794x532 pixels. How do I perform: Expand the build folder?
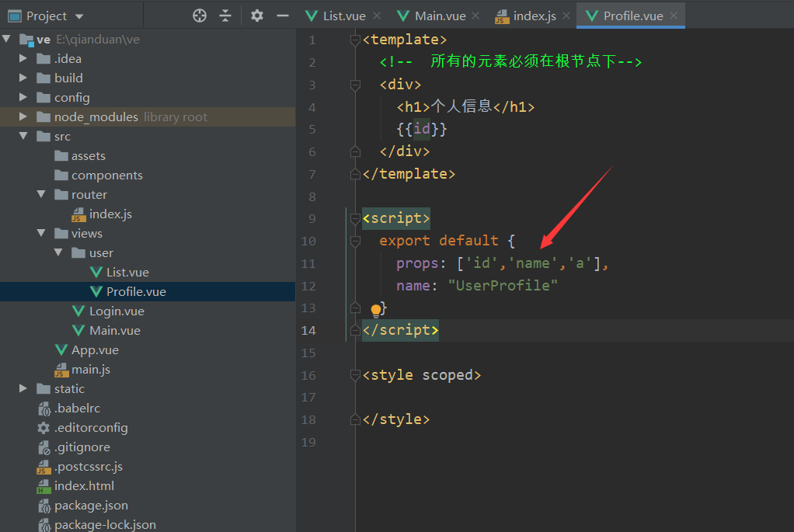tap(23, 78)
